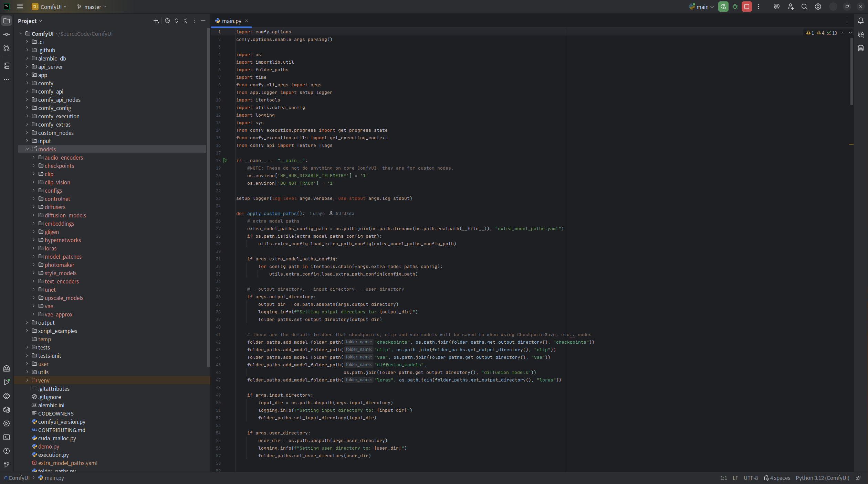Open the Python Packages tool window icon
The width and height of the screenshot is (868, 484).
tap(7, 410)
